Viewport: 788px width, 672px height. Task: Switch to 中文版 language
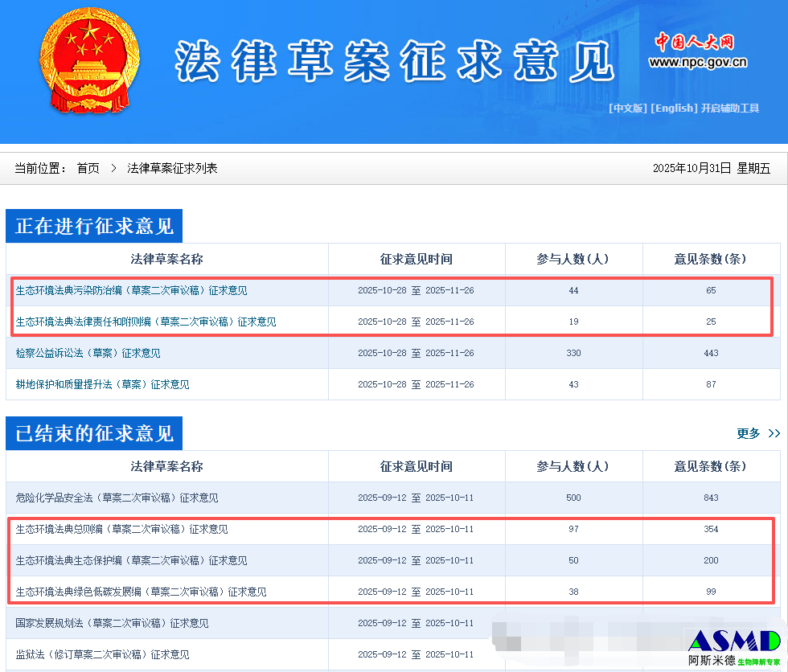click(x=628, y=109)
